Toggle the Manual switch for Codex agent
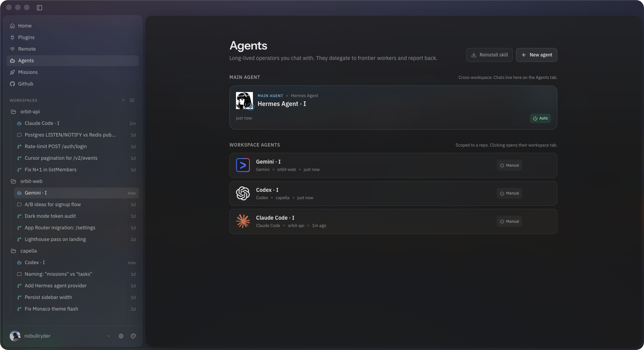 [x=509, y=193]
